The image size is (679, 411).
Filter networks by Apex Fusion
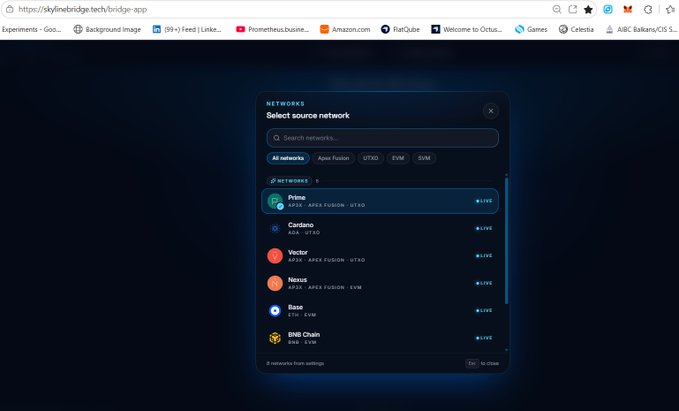coord(333,158)
